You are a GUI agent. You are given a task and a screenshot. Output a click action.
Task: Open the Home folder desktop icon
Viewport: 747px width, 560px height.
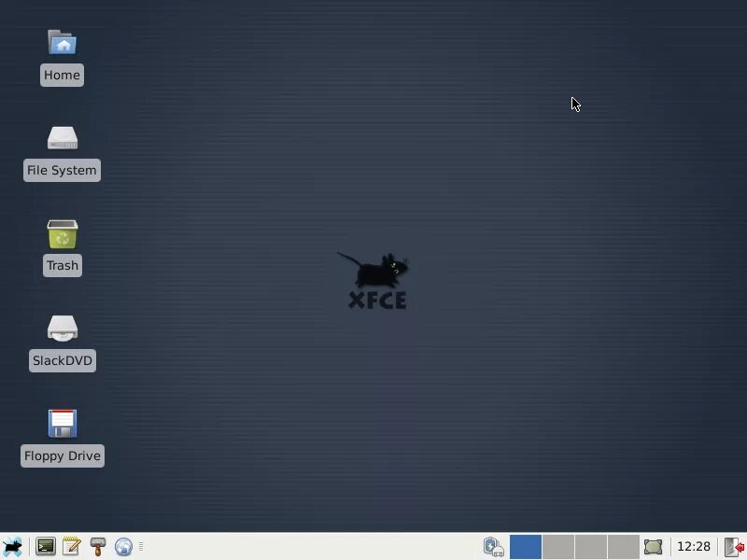click(63, 42)
